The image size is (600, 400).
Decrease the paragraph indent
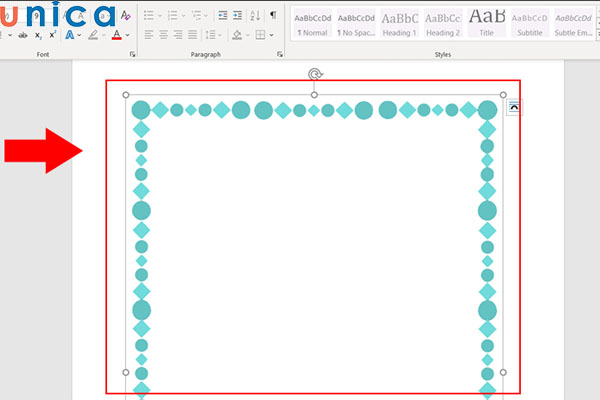pos(223,15)
